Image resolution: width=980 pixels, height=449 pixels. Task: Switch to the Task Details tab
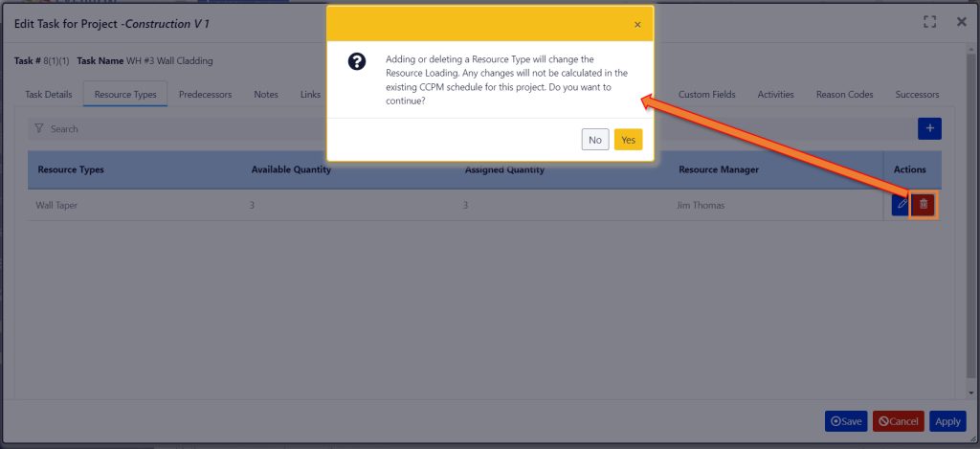point(49,95)
